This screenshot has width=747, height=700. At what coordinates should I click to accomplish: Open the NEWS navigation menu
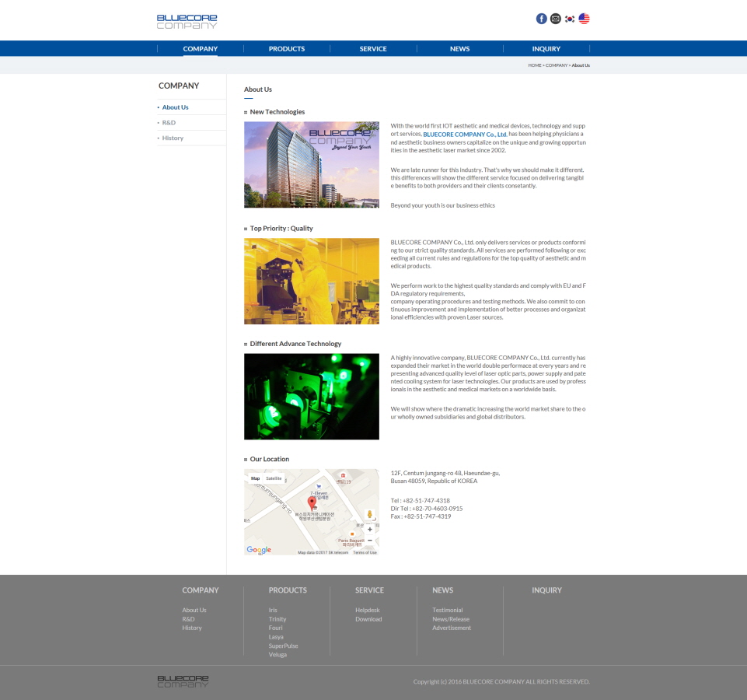[x=459, y=49]
